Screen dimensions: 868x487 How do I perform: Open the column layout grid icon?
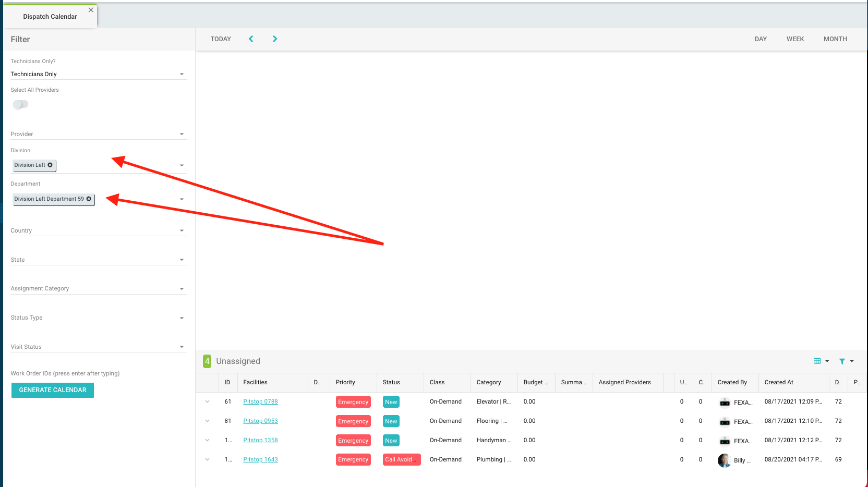pos(817,361)
